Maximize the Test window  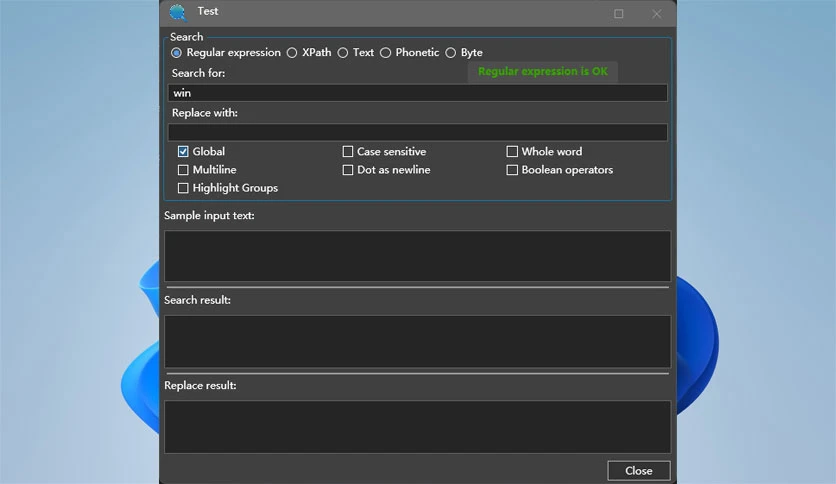tap(618, 14)
